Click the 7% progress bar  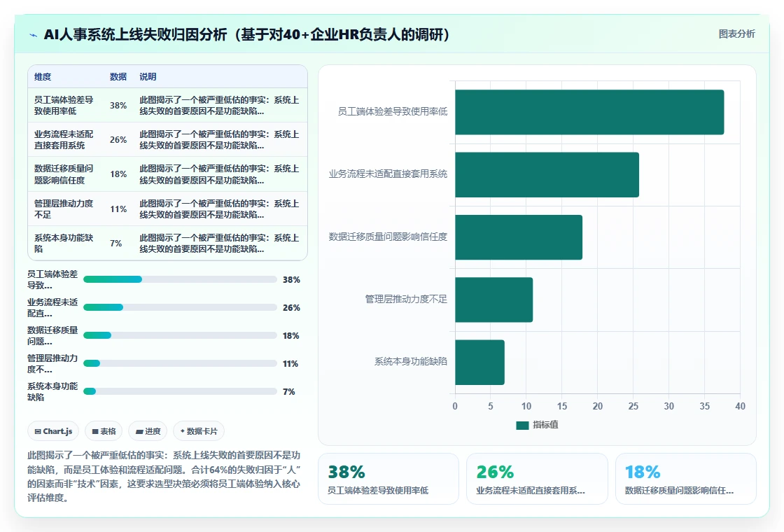[x=180, y=391]
